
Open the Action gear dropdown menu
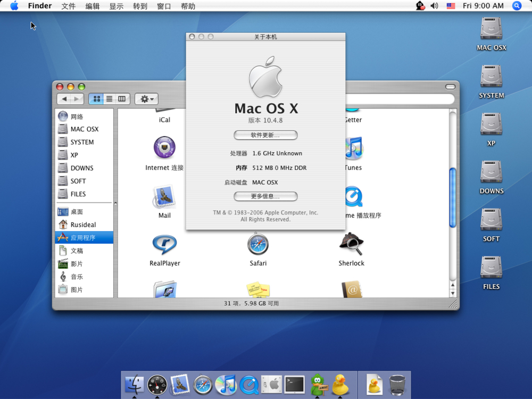147,99
